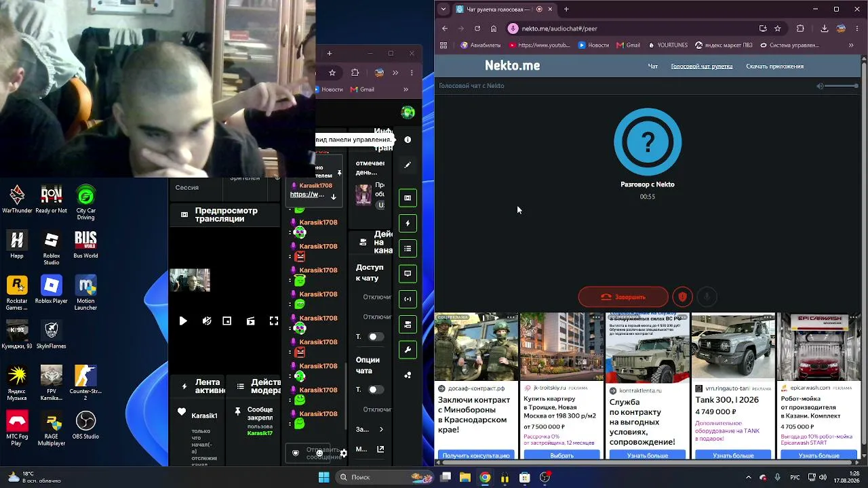Image resolution: width=868 pixels, height=488 pixels.
Task: Open the apps grid in bookmarks bar
Action: [x=443, y=45]
